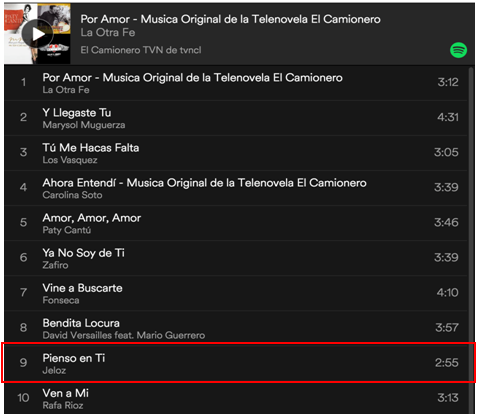
Task: Play track 10 Ven a Mi
Action: tap(236, 398)
